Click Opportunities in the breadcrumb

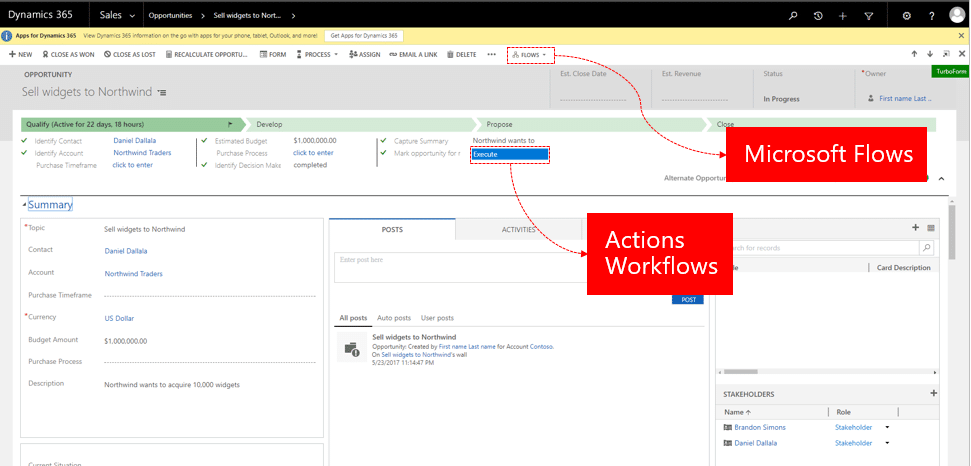[170, 15]
